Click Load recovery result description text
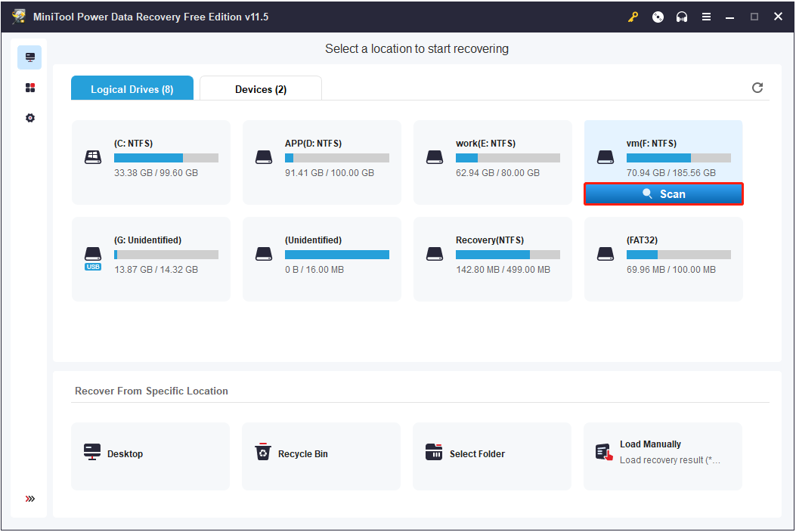The height and width of the screenshot is (532, 796). pyautogui.click(x=670, y=460)
